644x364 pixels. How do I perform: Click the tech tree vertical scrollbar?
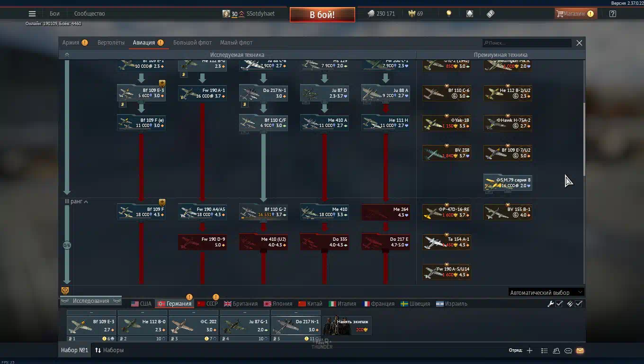point(584,138)
